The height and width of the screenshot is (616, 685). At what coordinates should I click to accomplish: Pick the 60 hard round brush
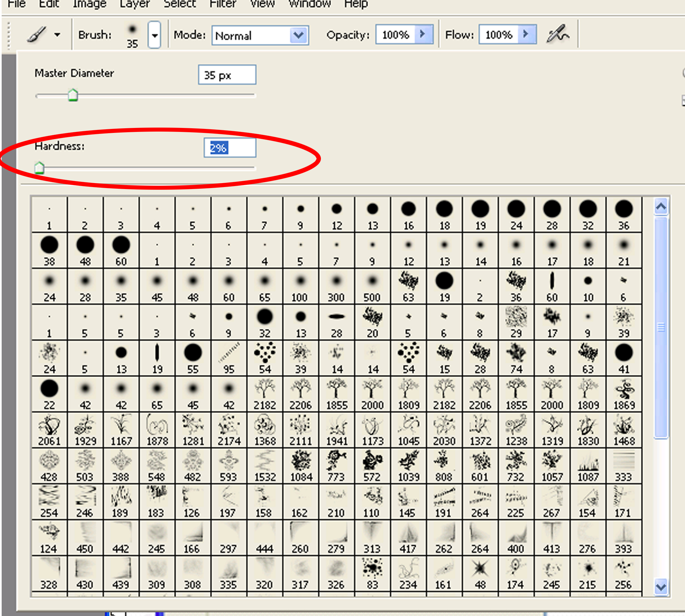(x=121, y=250)
